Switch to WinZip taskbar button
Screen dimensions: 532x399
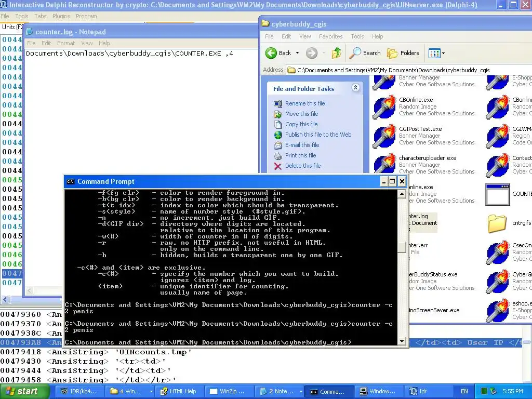pos(229,391)
